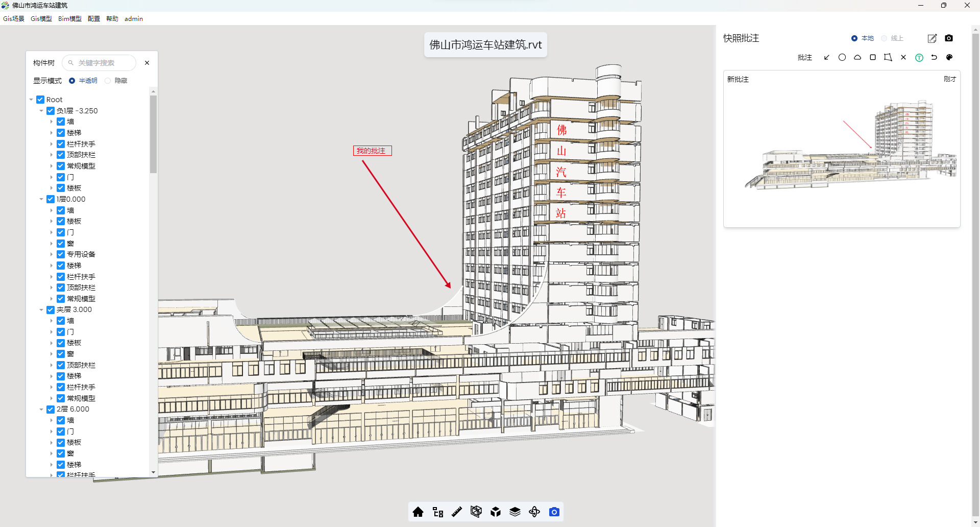Click the blue camera snapshot icon in bottom toolbar
980x527 pixels.
coord(554,512)
